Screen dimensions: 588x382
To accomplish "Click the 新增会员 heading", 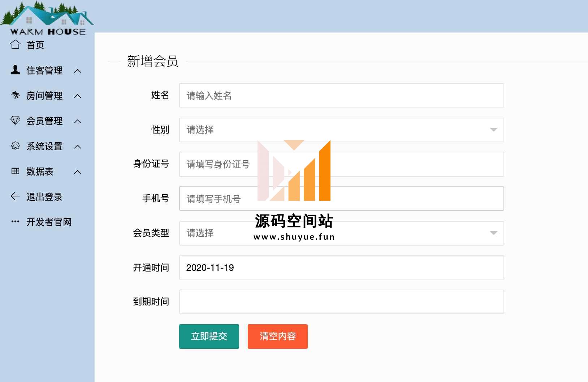I will 153,61.
